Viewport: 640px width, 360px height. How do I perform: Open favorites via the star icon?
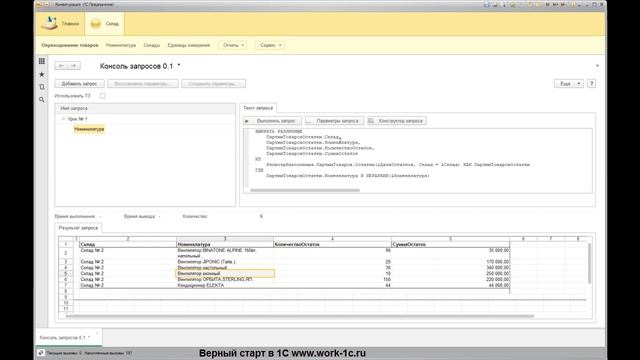pos(42,74)
